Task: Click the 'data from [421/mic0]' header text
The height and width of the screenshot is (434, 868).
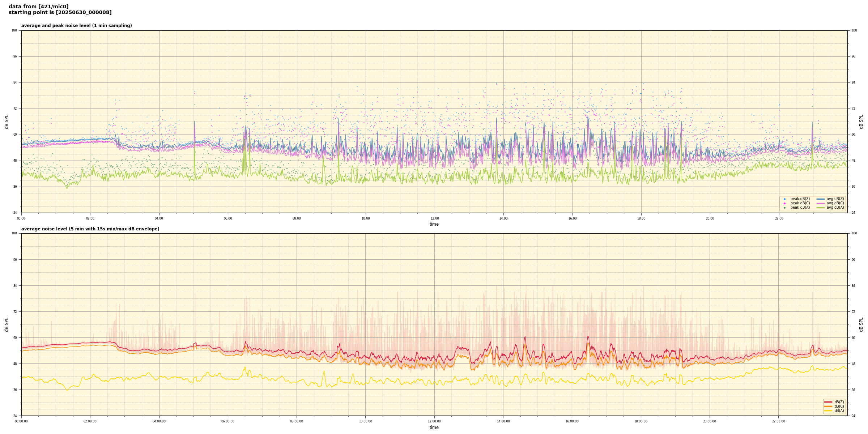Action: 38,7
